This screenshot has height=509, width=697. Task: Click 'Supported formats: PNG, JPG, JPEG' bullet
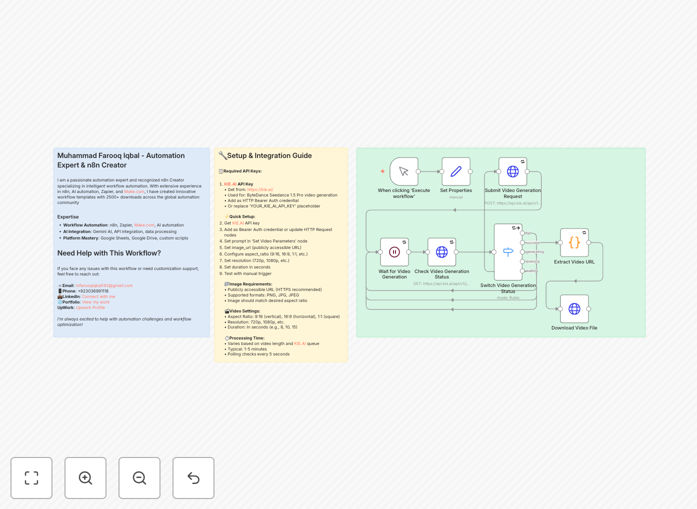(263, 295)
